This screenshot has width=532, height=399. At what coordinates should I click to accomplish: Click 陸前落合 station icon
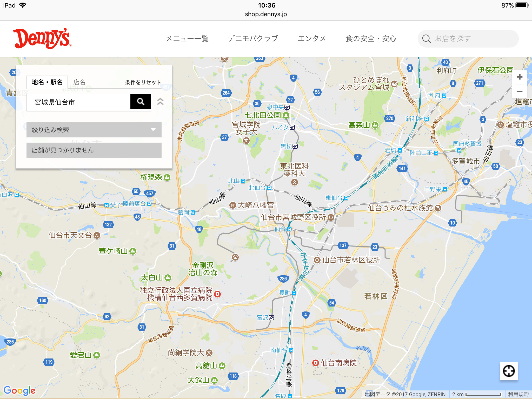point(149,204)
